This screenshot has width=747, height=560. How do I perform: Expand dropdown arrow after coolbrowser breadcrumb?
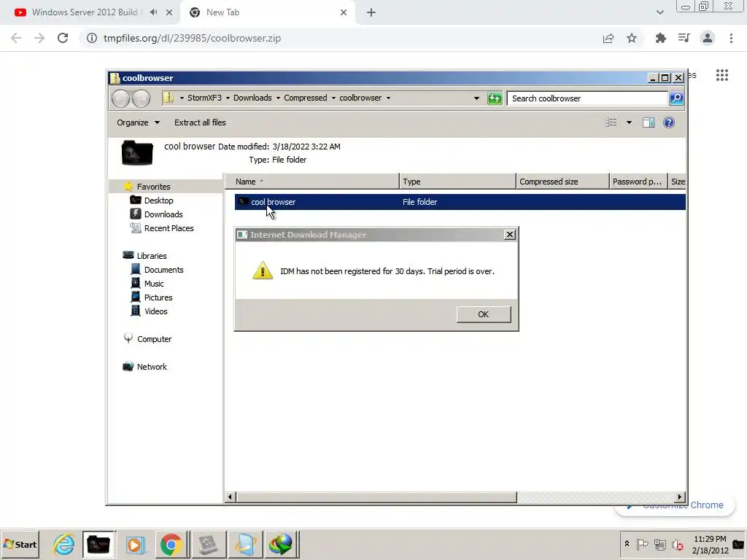388,98
